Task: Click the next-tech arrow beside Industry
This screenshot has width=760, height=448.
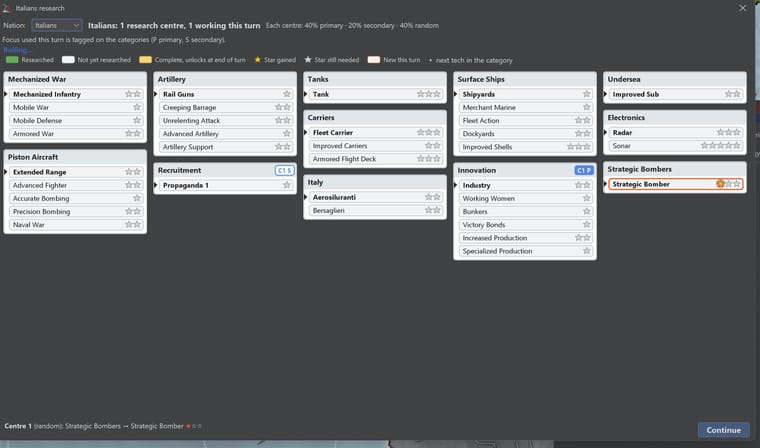Action: (x=456, y=185)
